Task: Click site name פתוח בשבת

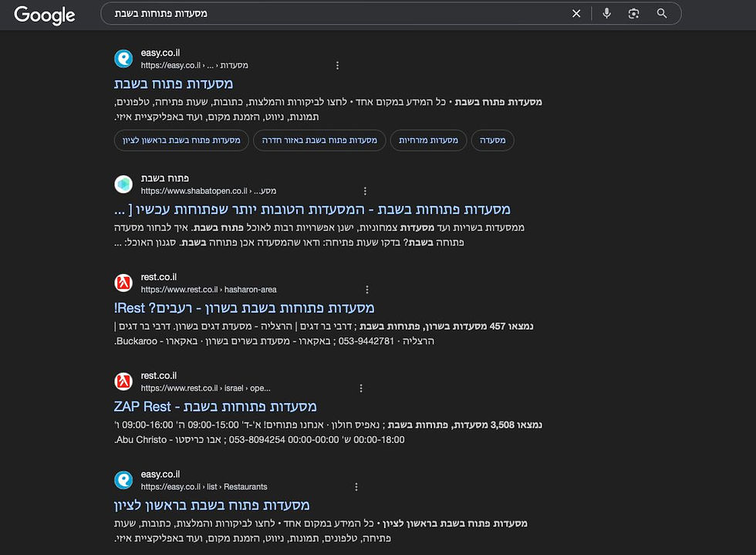Action: [165, 178]
